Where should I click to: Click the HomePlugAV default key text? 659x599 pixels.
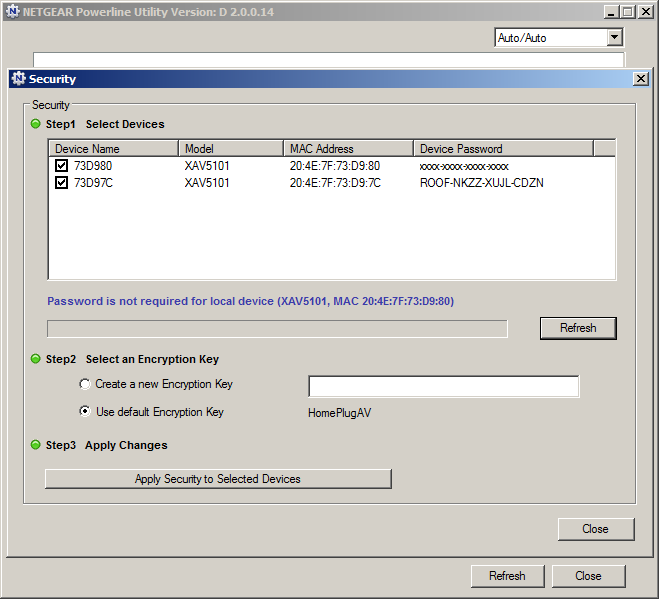(340, 413)
